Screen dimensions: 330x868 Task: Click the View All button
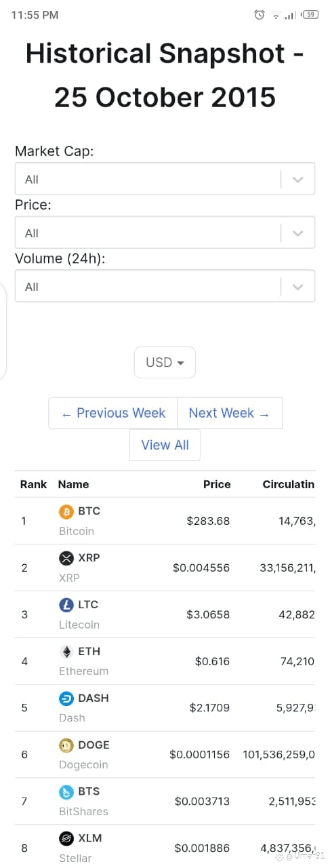pyautogui.click(x=165, y=445)
